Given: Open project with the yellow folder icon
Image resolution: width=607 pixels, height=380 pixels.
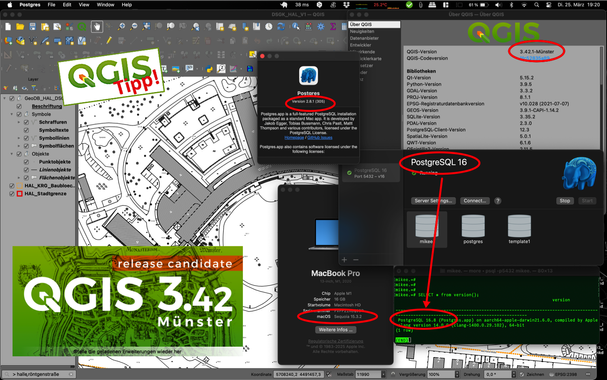Looking at the screenshot, I should coord(20,27).
